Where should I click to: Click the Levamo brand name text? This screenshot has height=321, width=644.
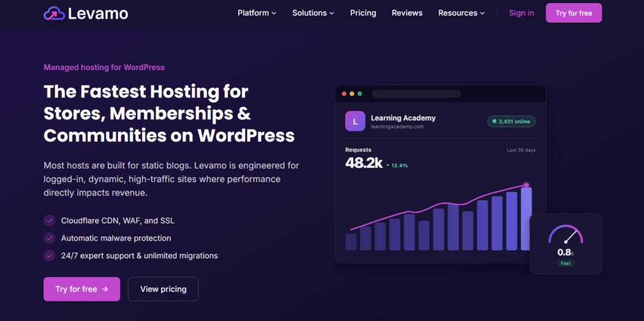97,14
